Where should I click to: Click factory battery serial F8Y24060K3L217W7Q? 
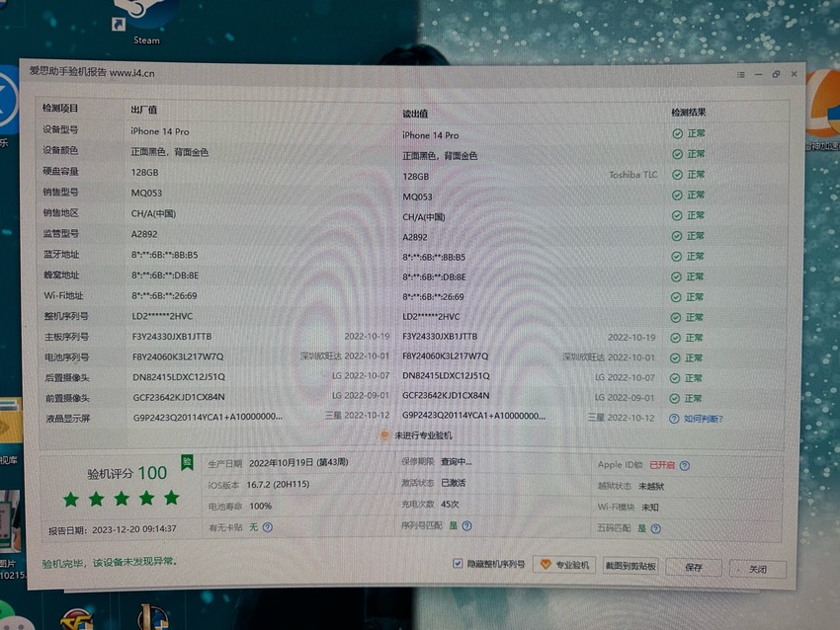[178, 356]
